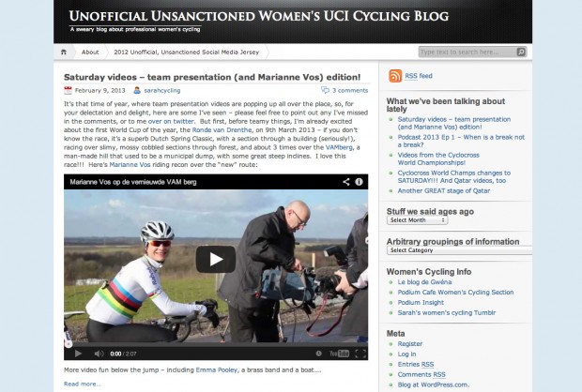This screenshot has width=582, height=392.
Task: Open the Select Month dropdown
Action: coord(417,220)
